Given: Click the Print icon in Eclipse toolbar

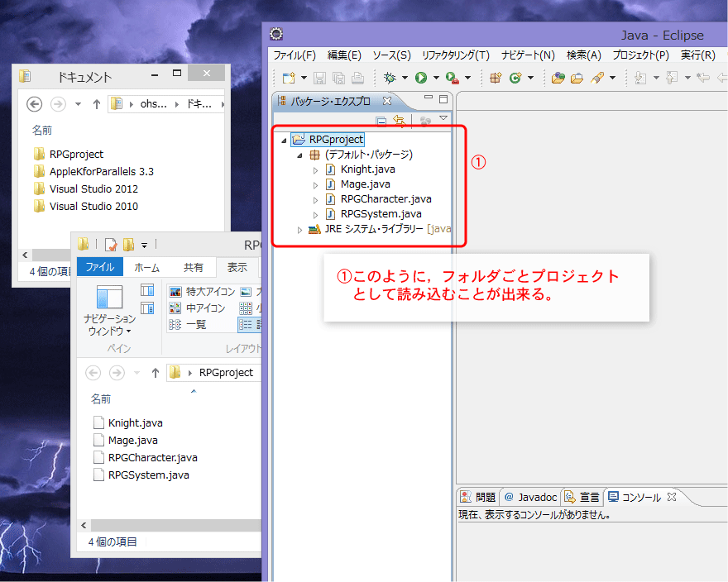Looking at the screenshot, I should pyautogui.click(x=357, y=78).
